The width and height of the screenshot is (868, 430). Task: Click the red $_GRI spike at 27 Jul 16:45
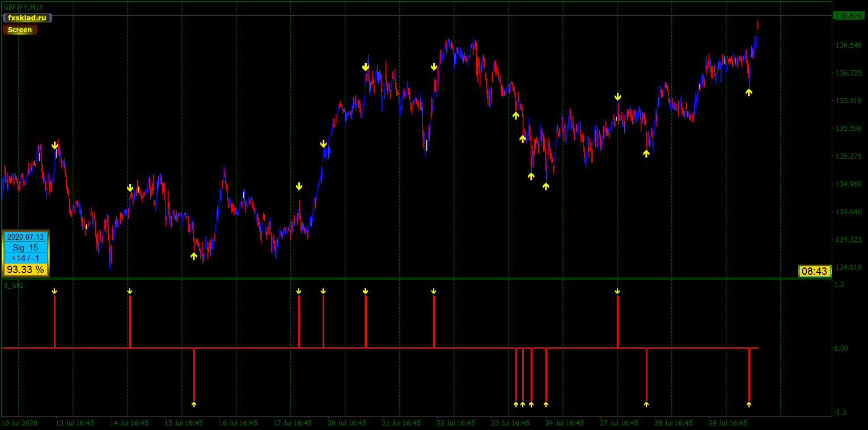617,321
